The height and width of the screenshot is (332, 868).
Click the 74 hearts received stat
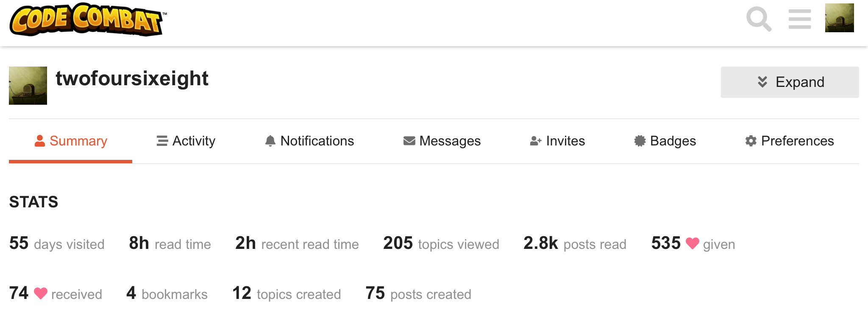point(56,293)
